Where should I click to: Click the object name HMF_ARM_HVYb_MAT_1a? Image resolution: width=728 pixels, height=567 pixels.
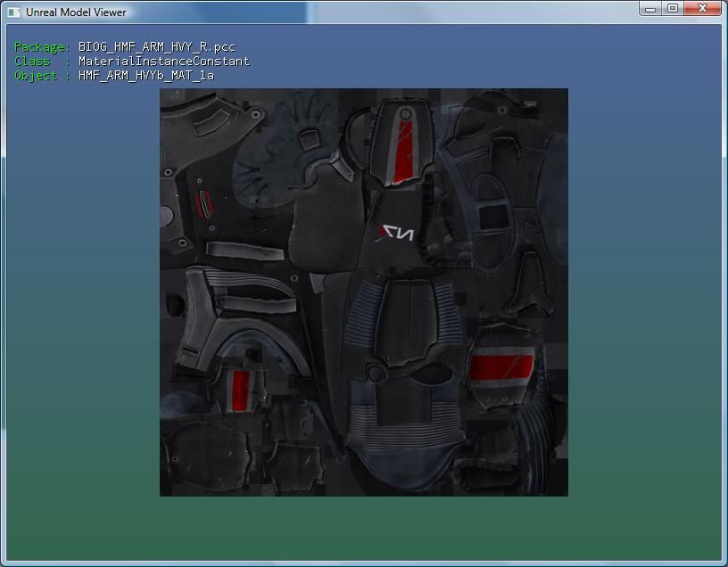pyautogui.click(x=146, y=76)
